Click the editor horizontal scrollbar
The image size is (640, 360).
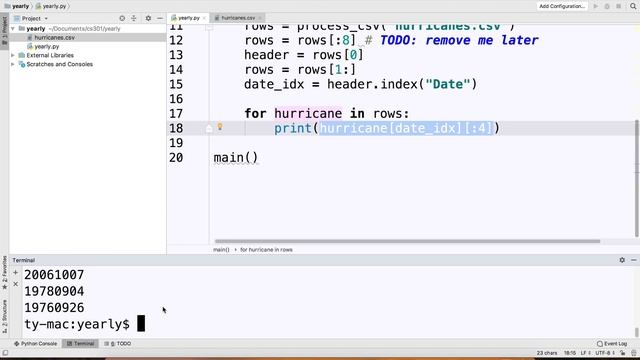click(407, 241)
